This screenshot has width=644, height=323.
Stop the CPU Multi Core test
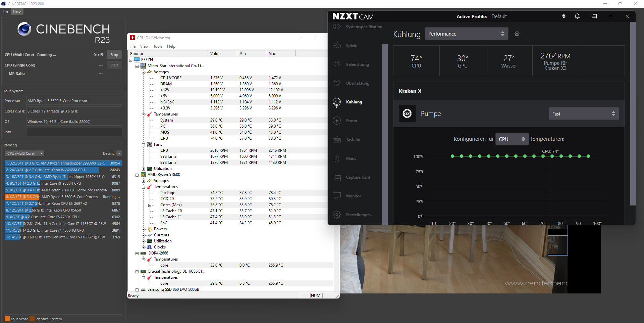[114, 55]
